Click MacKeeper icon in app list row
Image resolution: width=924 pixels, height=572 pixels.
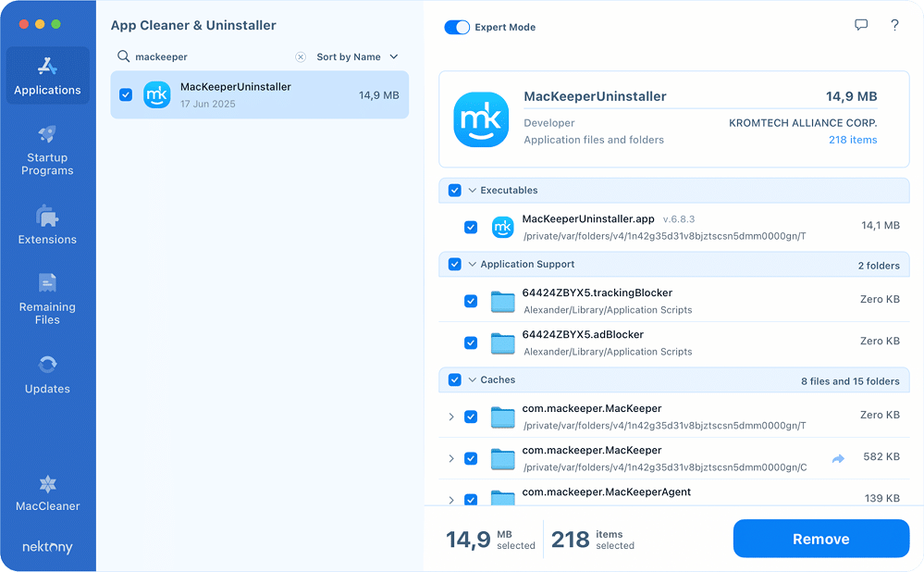[156, 95]
